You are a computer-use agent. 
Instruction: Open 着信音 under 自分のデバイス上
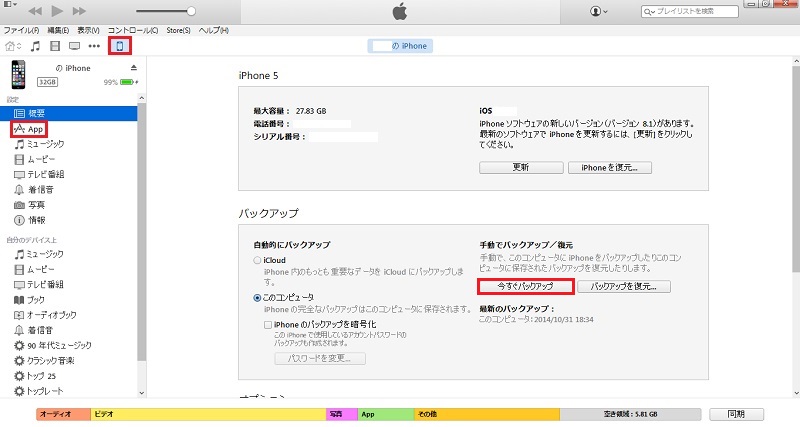(34, 330)
